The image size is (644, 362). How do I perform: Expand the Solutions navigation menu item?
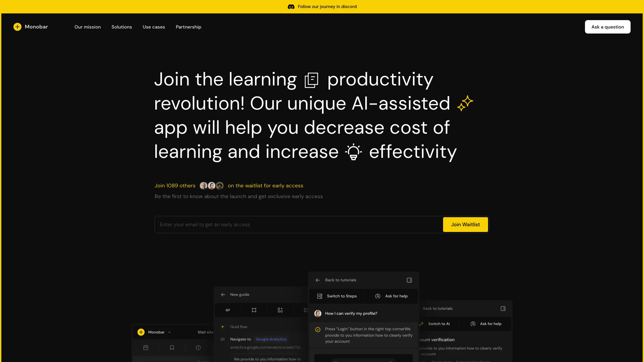(x=122, y=26)
